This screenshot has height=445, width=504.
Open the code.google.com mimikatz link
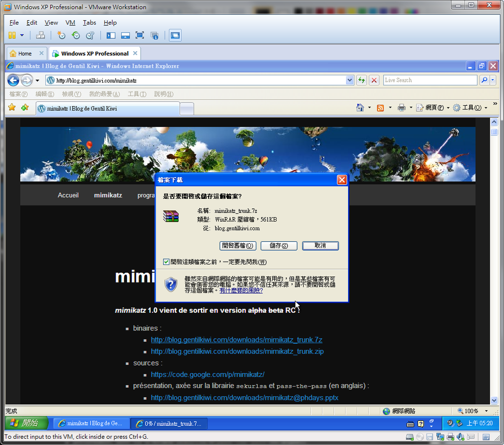pyautogui.click(x=208, y=374)
